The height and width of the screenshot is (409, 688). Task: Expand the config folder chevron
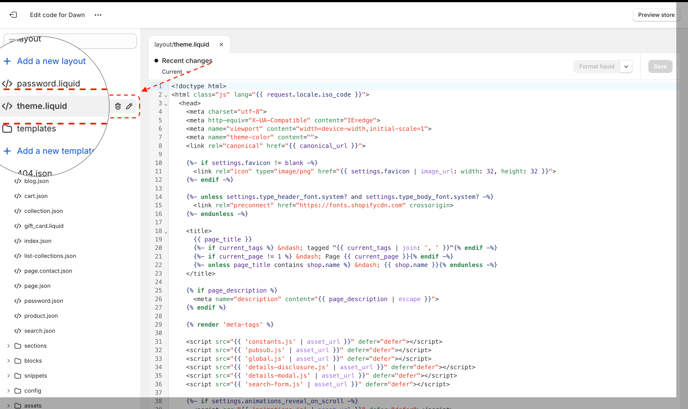tap(8, 391)
